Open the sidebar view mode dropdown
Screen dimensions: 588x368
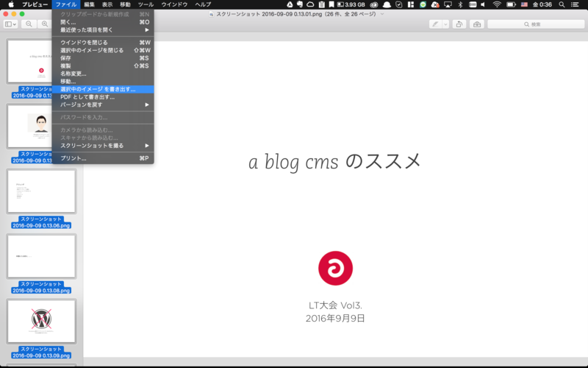10,24
